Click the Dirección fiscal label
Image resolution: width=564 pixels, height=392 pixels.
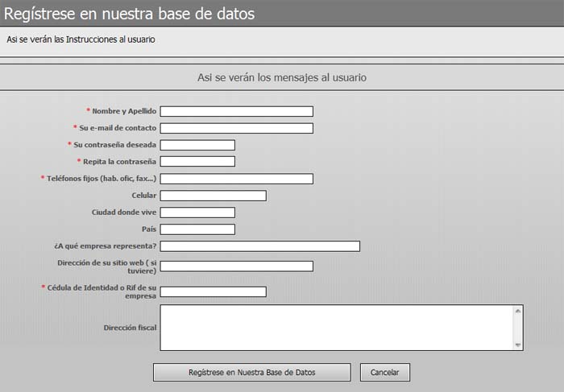click(x=130, y=328)
